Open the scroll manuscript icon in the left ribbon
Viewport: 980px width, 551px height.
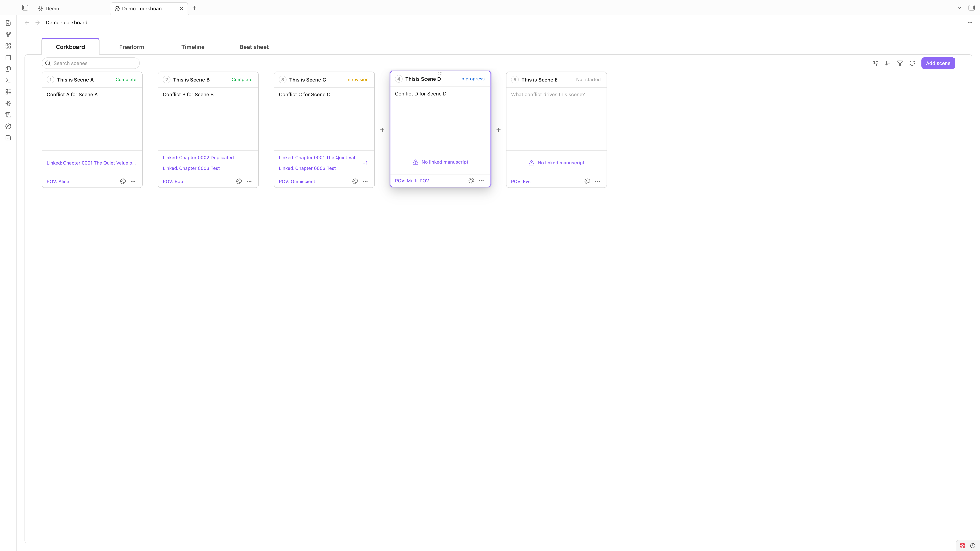click(x=8, y=115)
